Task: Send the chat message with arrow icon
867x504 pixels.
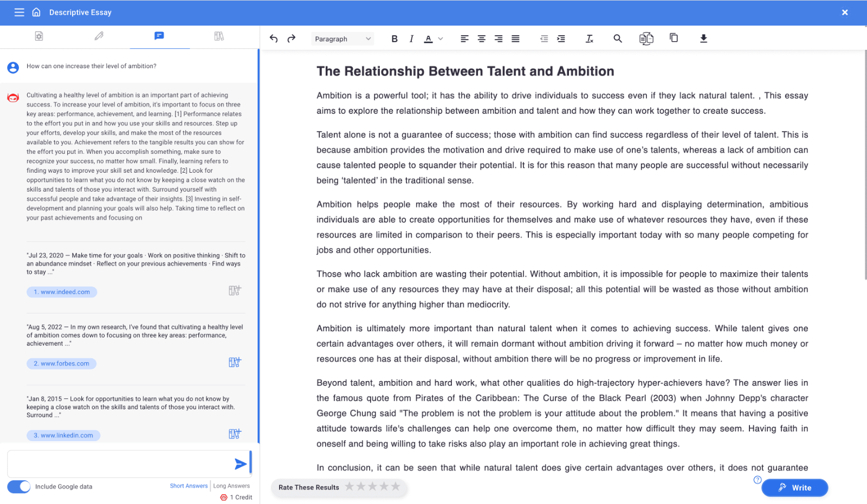Action: [241, 464]
